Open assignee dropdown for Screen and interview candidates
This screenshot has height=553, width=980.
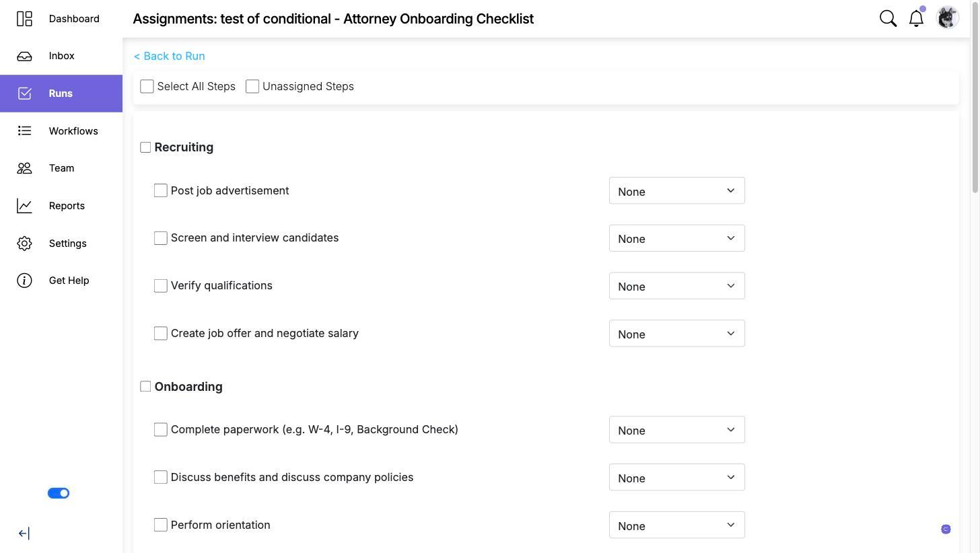(x=676, y=238)
